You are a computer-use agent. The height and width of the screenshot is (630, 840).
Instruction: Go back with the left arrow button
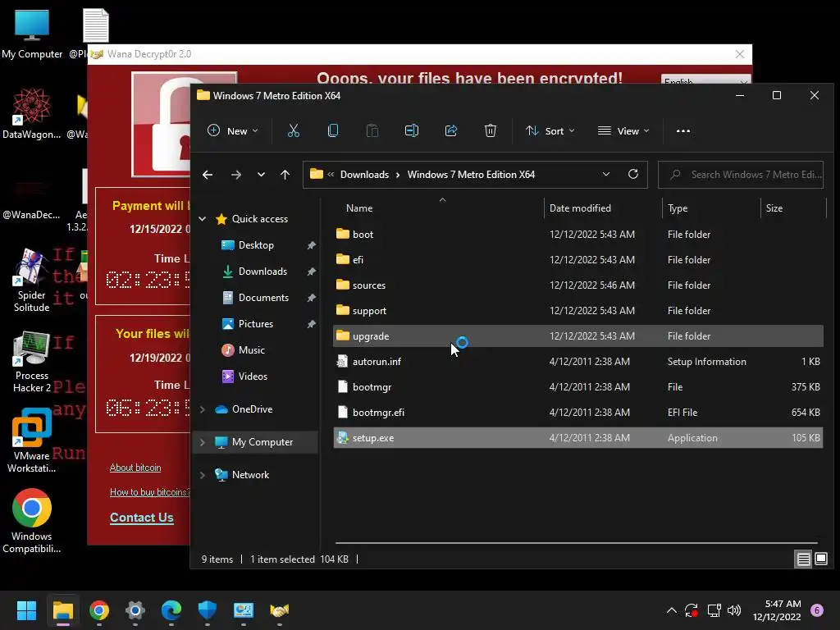coord(208,175)
